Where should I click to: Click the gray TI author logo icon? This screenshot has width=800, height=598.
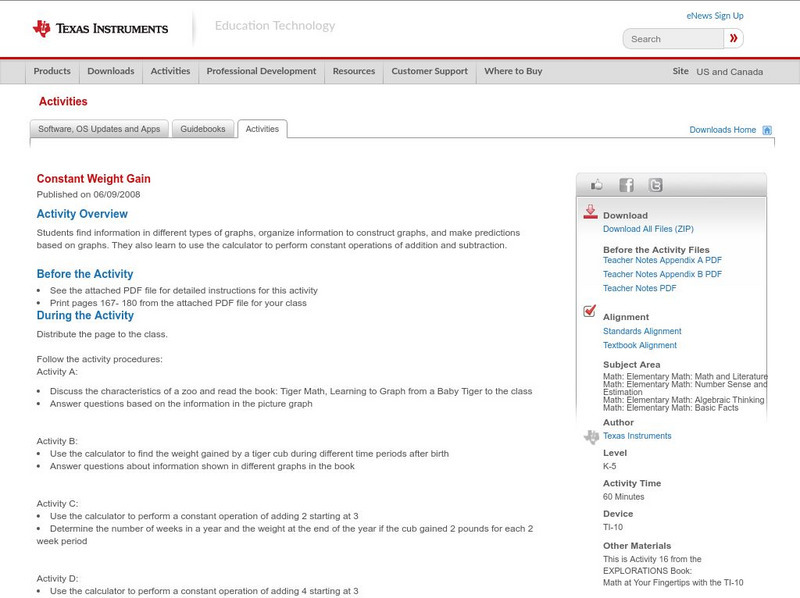click(x=591, y=437)
